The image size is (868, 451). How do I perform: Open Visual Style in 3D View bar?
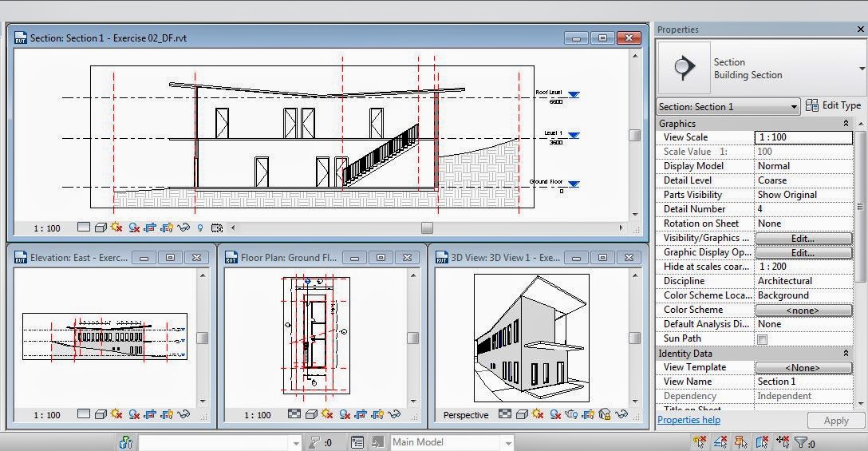click(x=522, y=413)
